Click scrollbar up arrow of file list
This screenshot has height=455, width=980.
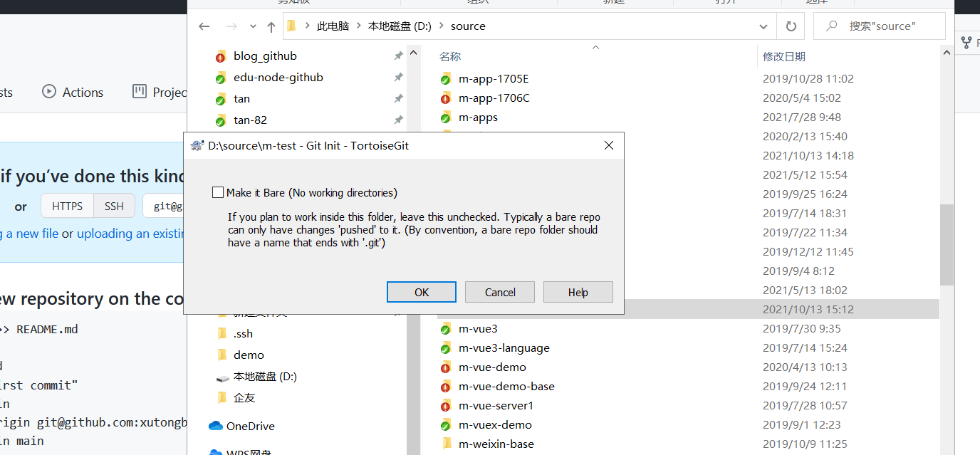(x=947, y=53)
